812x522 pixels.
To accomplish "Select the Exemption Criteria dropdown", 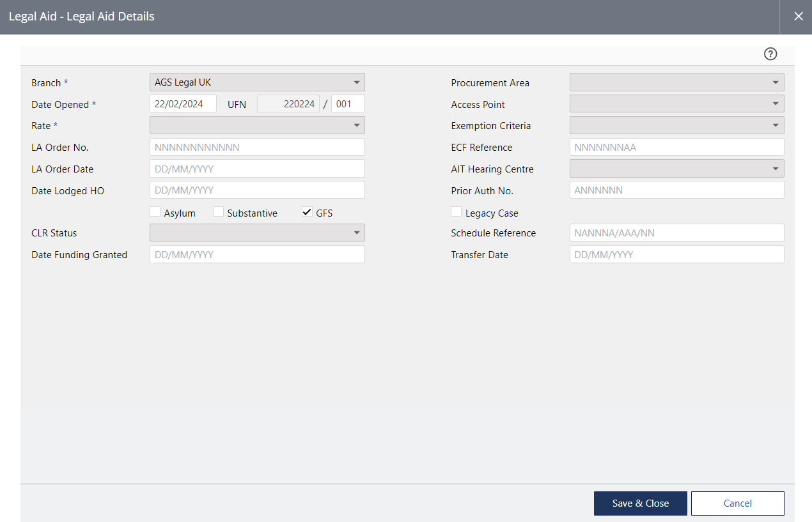I will pos(676,125).
